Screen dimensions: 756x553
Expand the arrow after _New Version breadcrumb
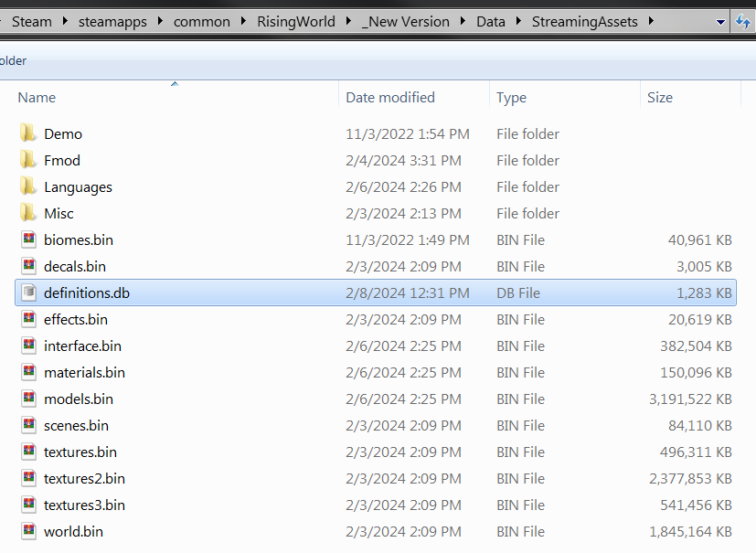coord(463,21)
